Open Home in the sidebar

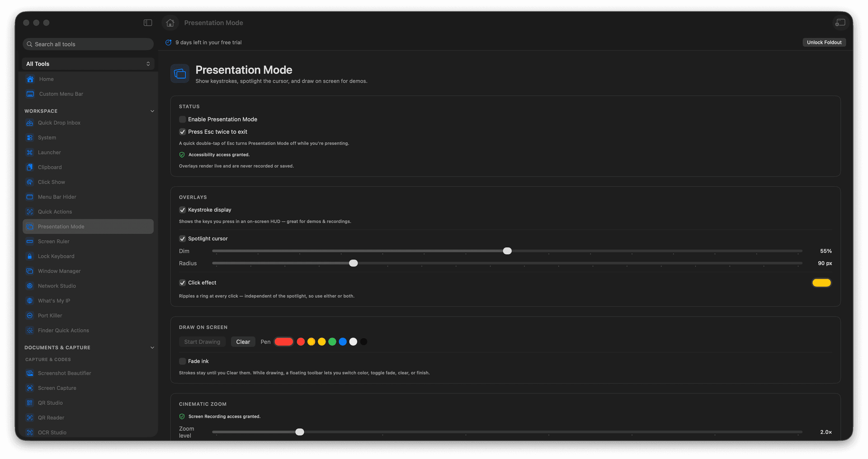point(88,79)
